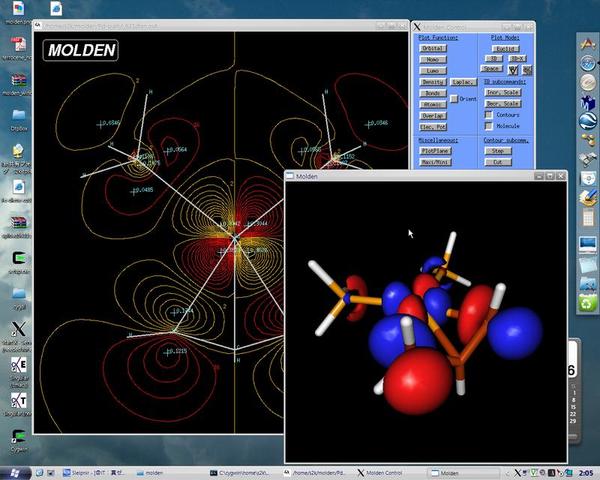600x480 pixels.
Task: Click the Space plot mode button
Action: pyautogui.click(x=491, y=69)
